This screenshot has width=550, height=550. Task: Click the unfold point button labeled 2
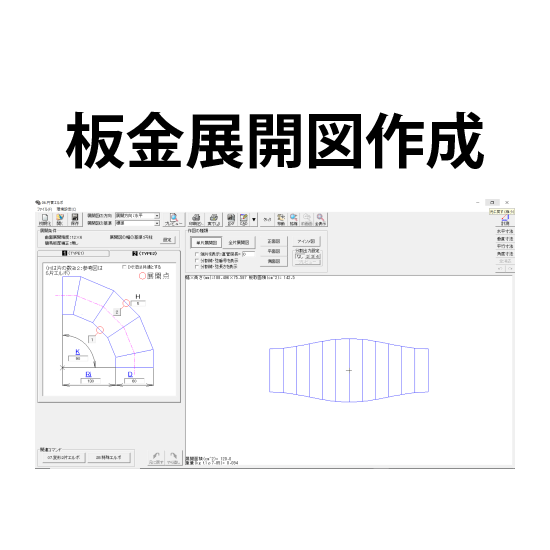pyautogui.click(x=117, y=312)
